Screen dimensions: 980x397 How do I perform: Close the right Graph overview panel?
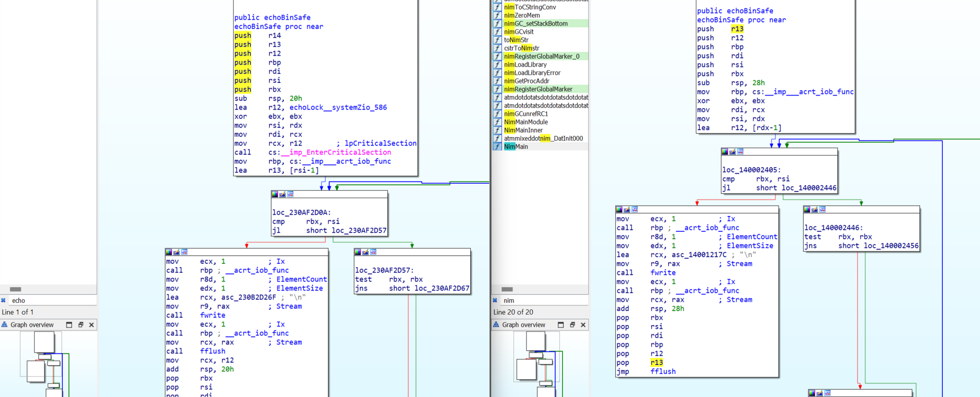583,325
